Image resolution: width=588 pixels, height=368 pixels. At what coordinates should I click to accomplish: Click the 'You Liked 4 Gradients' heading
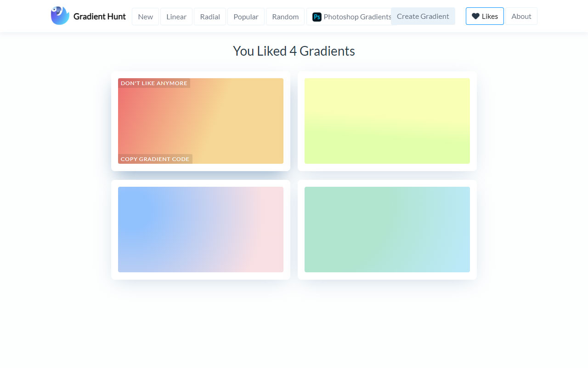[294, 51]
